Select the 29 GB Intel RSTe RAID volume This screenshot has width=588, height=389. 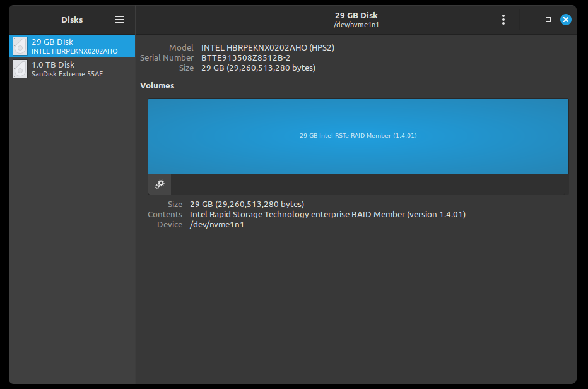[358, 136]
